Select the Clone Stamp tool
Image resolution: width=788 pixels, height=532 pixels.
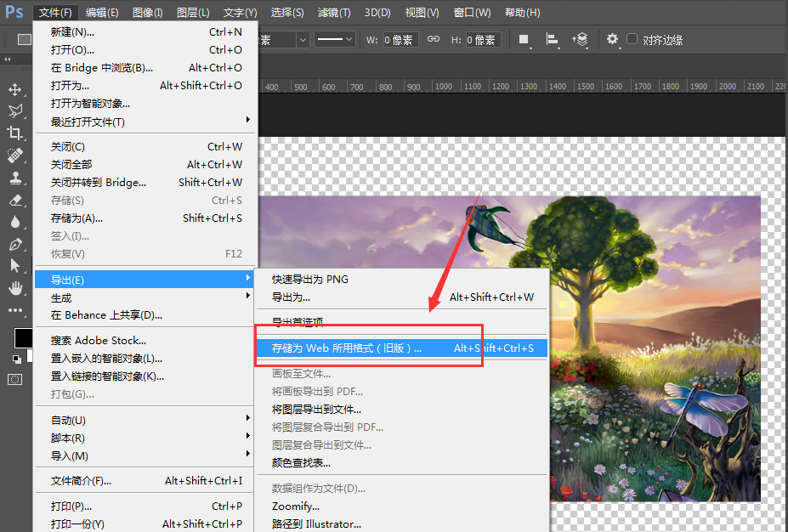(16, 178)
